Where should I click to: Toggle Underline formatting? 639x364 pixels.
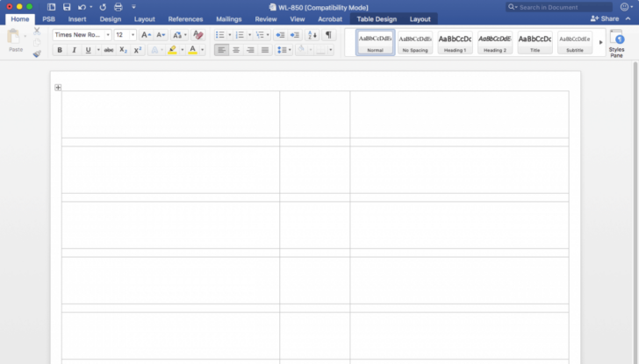pos(88,50)
